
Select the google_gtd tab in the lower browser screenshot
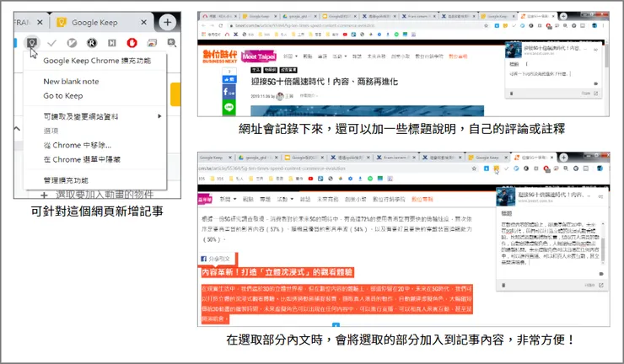click(x=259, y=158)
